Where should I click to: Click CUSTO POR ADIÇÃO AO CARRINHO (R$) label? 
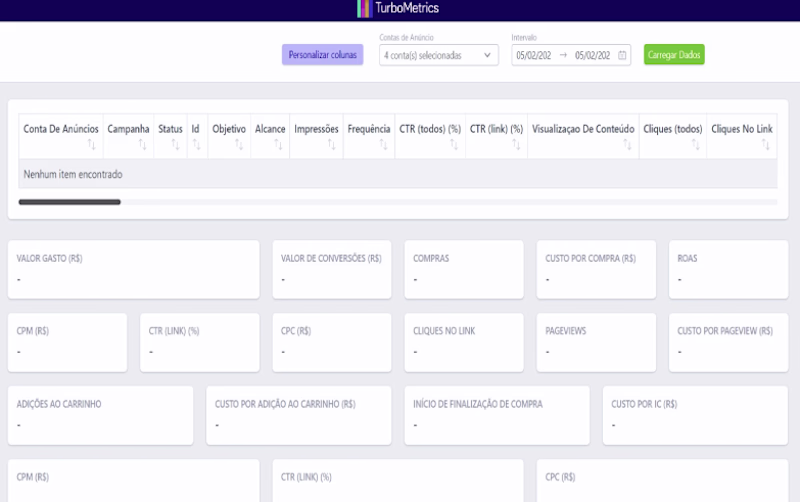tap(285, 404)
